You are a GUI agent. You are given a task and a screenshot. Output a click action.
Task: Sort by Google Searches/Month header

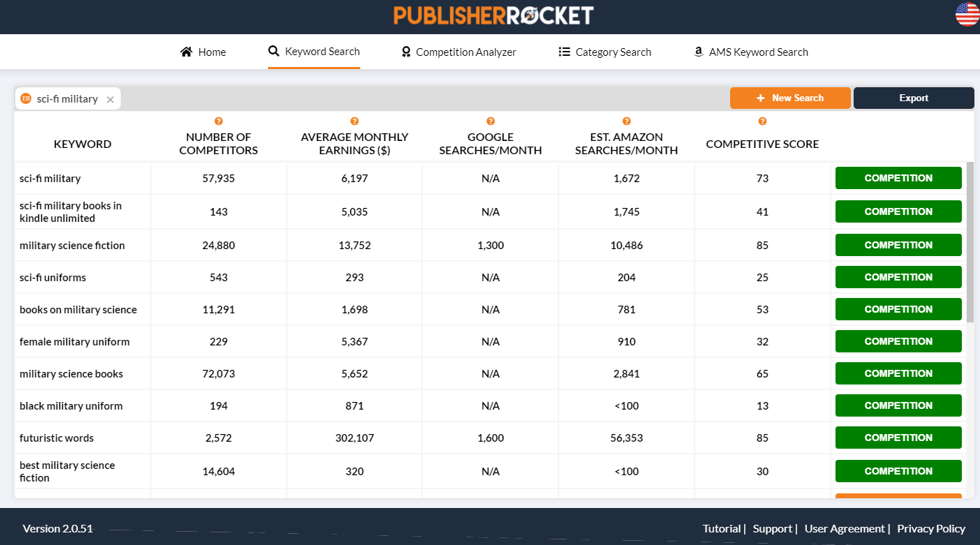491,143
